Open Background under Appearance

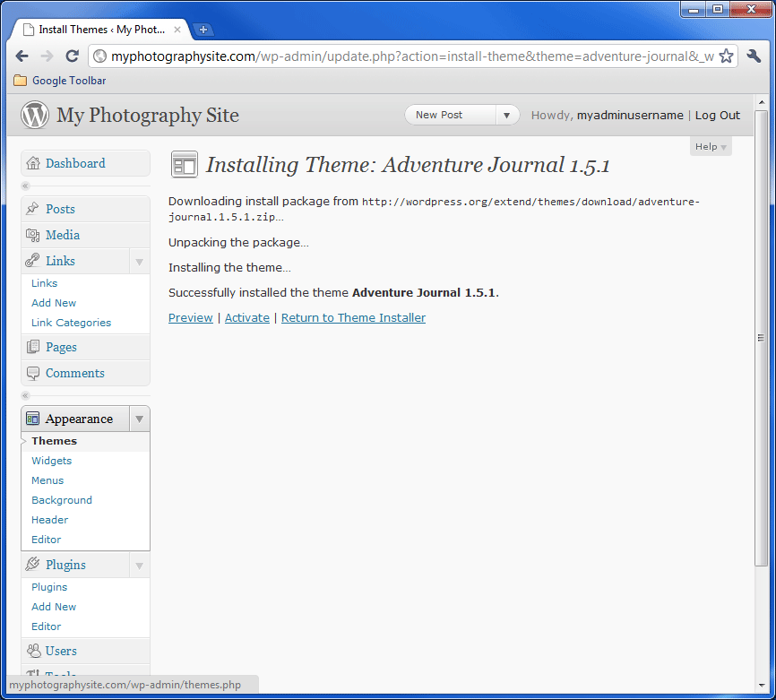[62, 500]
